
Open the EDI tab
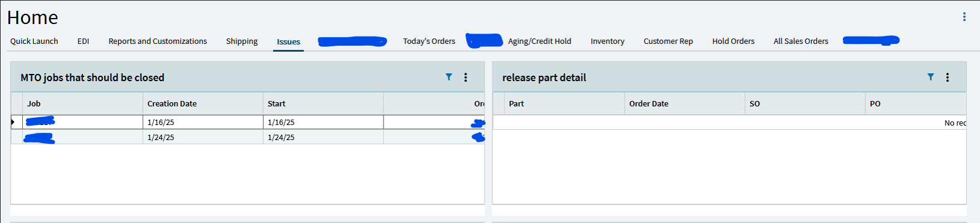pyautogui.click(x=83, y=41)
